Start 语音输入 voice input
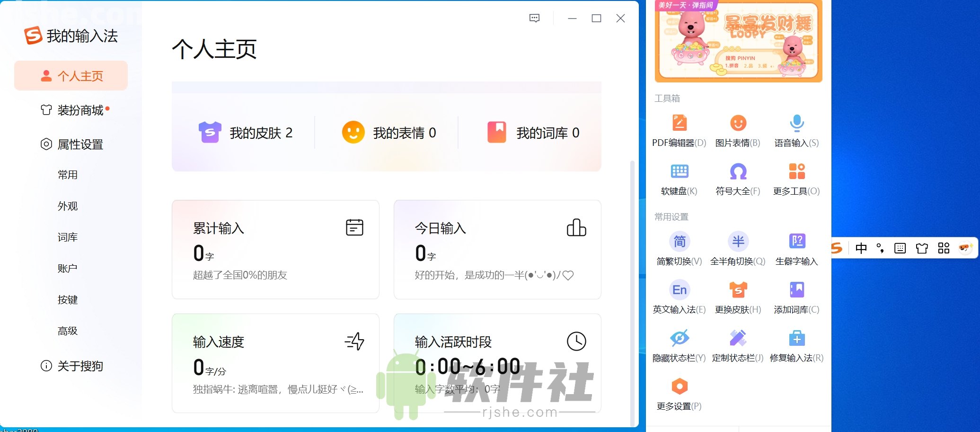 796,131
